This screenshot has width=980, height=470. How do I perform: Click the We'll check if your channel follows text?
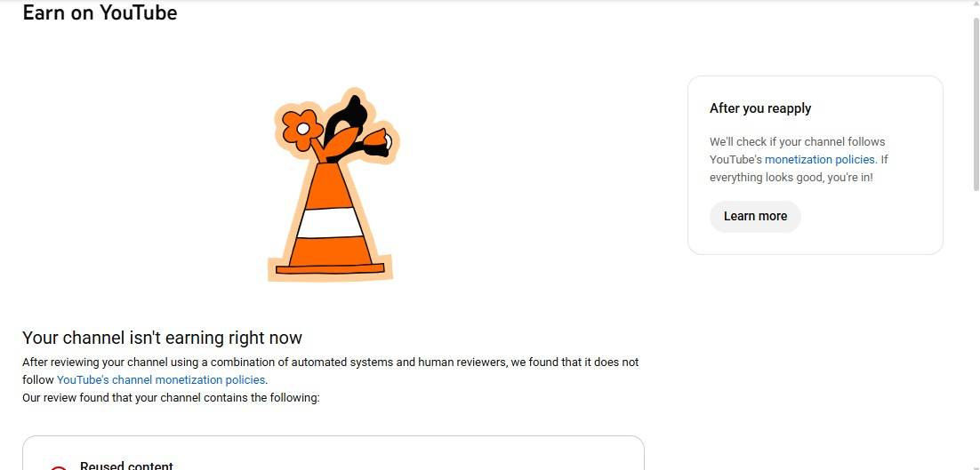coord(797,141)
